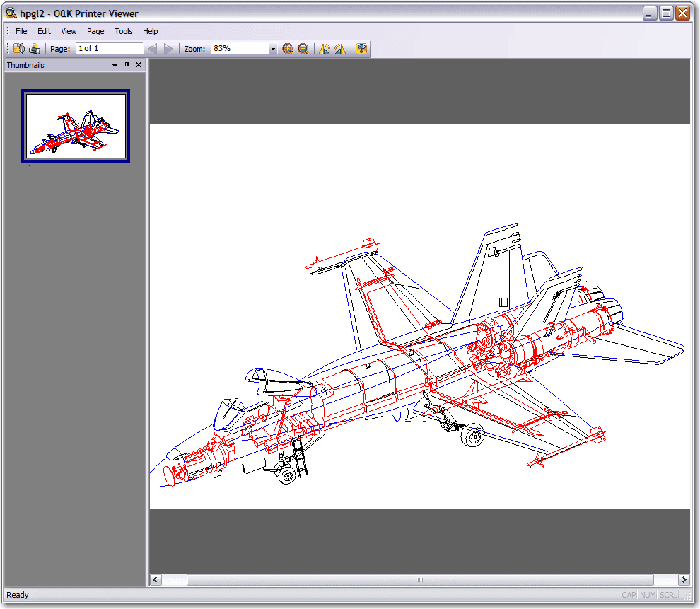Select the Zoom Out magnifier tool
The image size is (700, 609).
[x=303, y=48]
